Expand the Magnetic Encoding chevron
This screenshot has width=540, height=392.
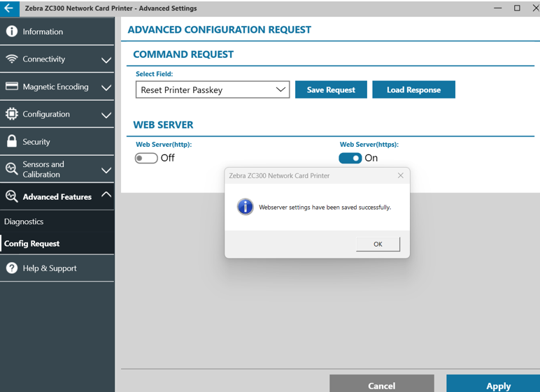[106, 87]
